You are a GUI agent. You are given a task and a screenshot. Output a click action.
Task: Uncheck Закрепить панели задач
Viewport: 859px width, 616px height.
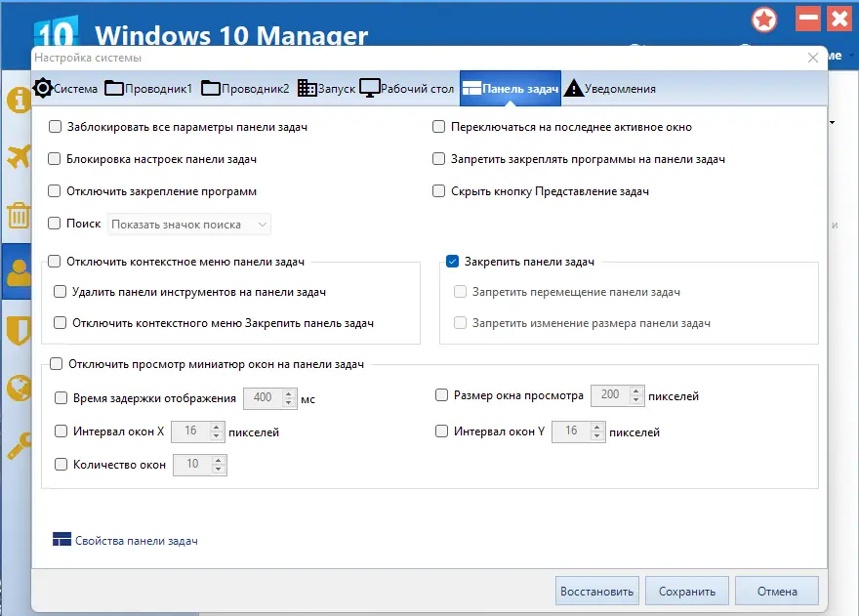pyautogui.click(x=453, y=262)
